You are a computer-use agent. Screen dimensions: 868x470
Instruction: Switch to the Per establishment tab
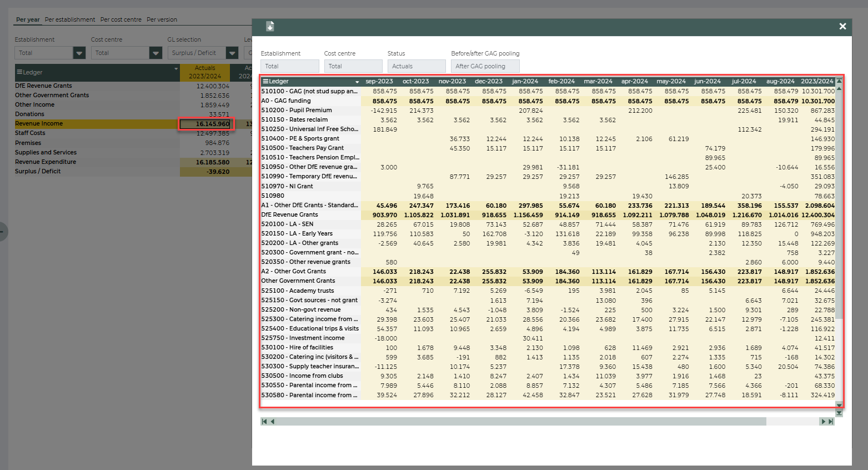(x=70, y=19)
